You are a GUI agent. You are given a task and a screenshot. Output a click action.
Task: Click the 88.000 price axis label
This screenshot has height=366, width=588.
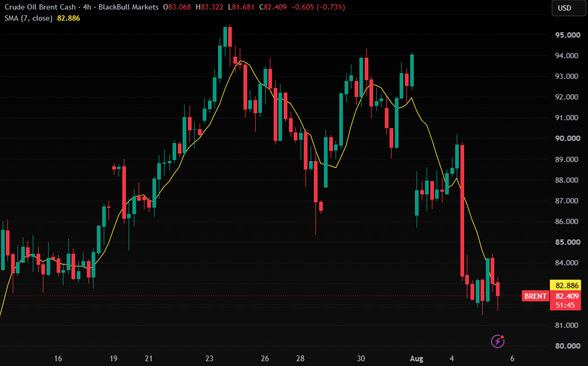pos(567,180)
